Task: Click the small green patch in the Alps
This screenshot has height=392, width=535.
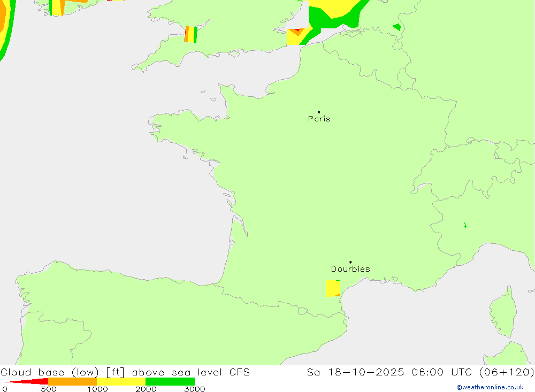Action: click(465, 226)
